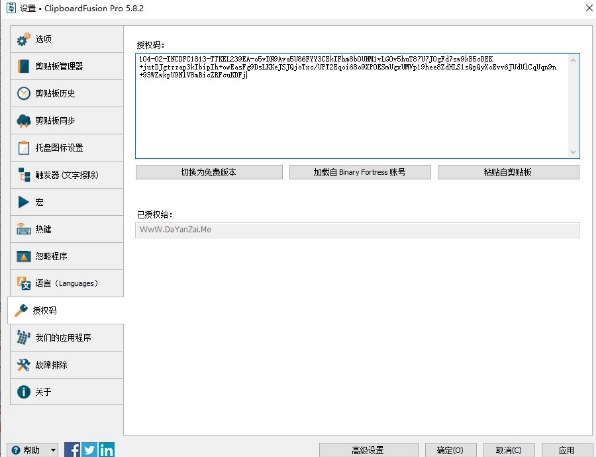Click the our apps library icon
Screen dimensions: 596x457
coord(24,337)
